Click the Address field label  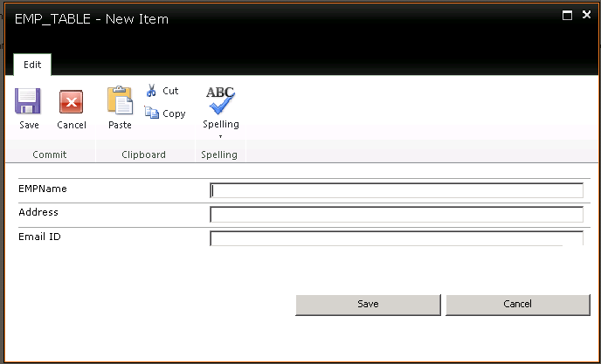point(38,212)
